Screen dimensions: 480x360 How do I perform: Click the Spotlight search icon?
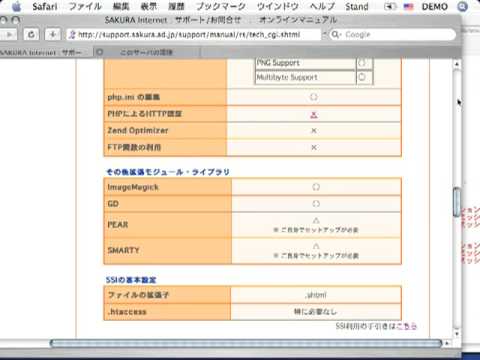tap(462, 6)
